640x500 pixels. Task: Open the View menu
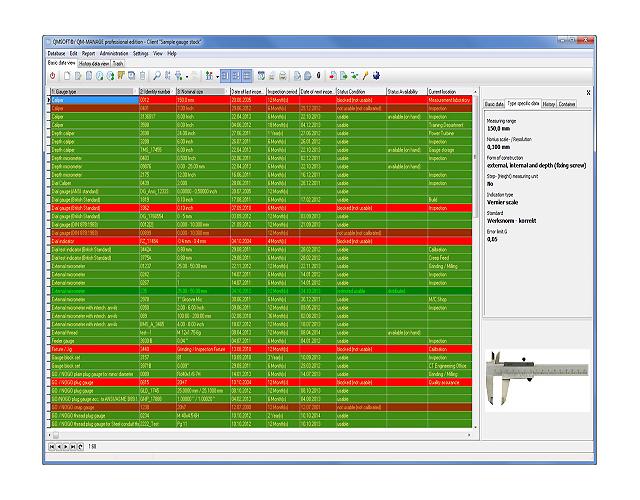point(158,53)
